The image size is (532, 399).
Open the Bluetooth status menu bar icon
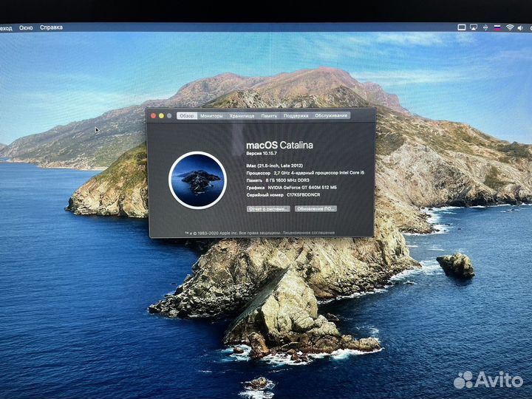[485, 27]
